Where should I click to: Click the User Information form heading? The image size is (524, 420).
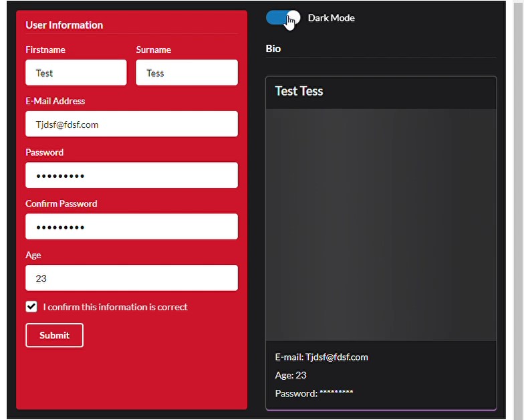pos(64,25)
